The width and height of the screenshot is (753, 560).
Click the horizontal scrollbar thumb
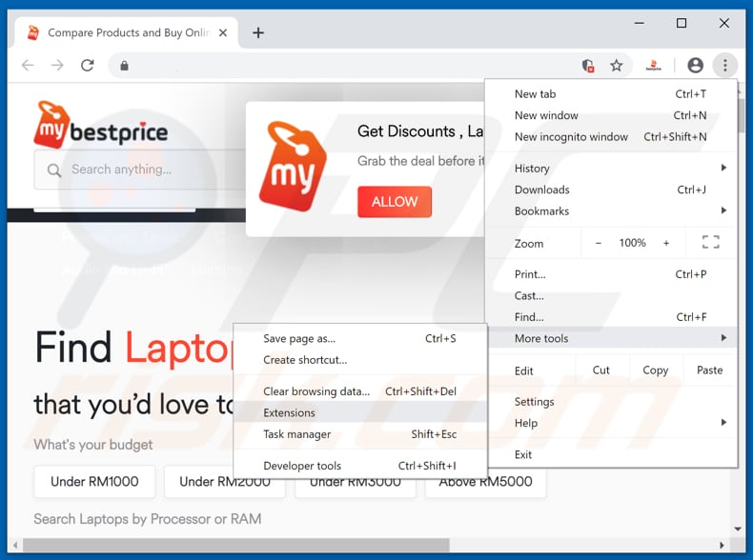(235, 545)
